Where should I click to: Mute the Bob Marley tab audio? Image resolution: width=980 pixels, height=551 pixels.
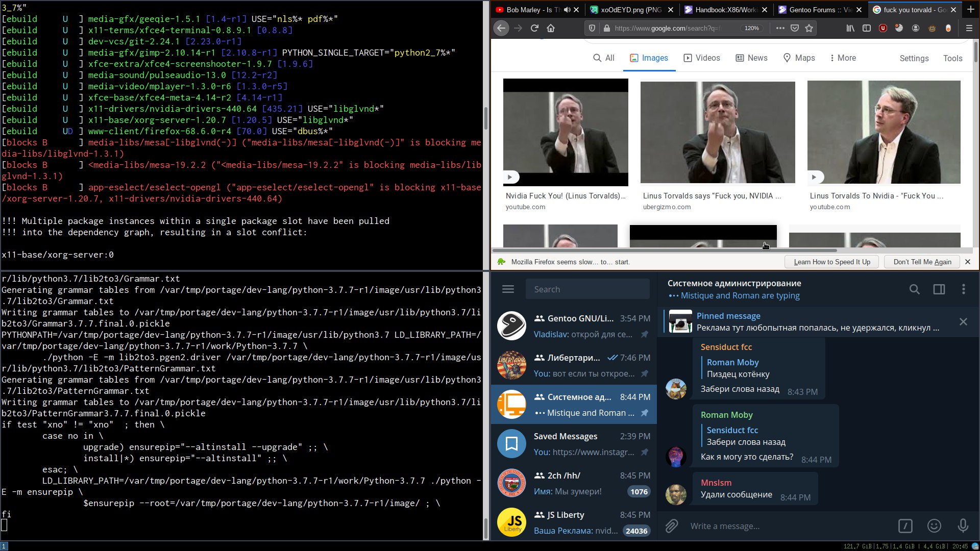point(567,10)
